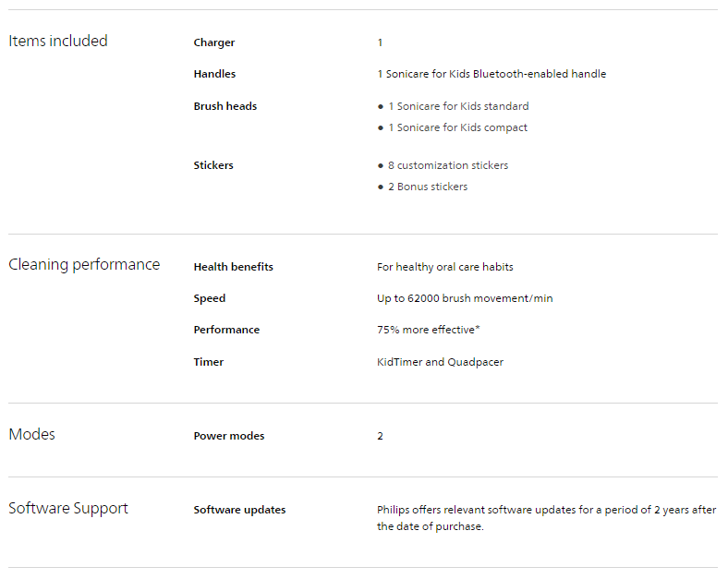The height and width of the screenshot is (579, 728).
Task: Click the Brush heads label
Action: [x=225, y=106]
